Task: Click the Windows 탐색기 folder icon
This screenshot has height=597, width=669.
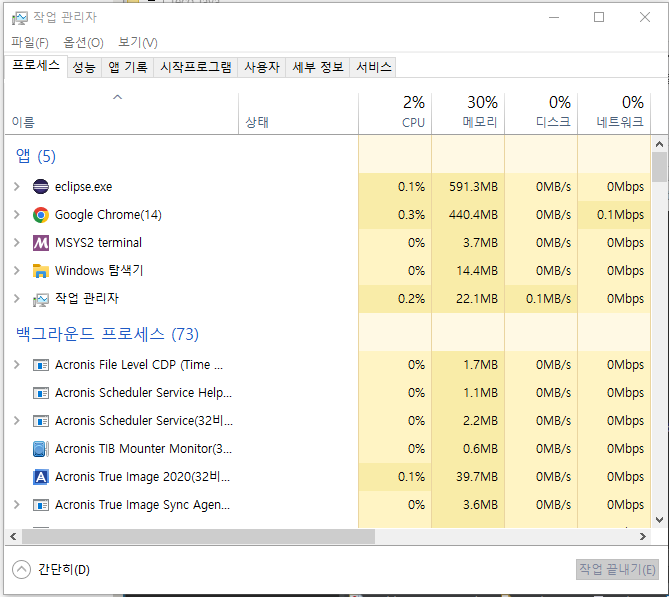Action: [x=41, y=271]
